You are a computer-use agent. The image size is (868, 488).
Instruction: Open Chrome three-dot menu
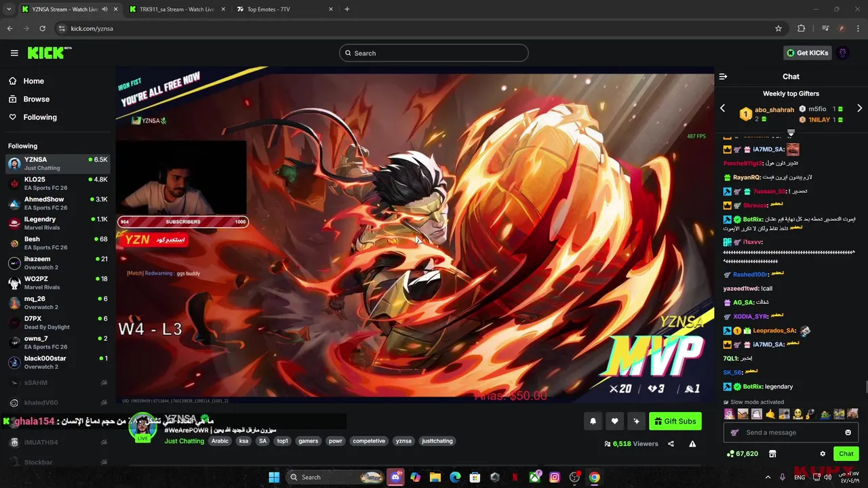pos(858,28)
